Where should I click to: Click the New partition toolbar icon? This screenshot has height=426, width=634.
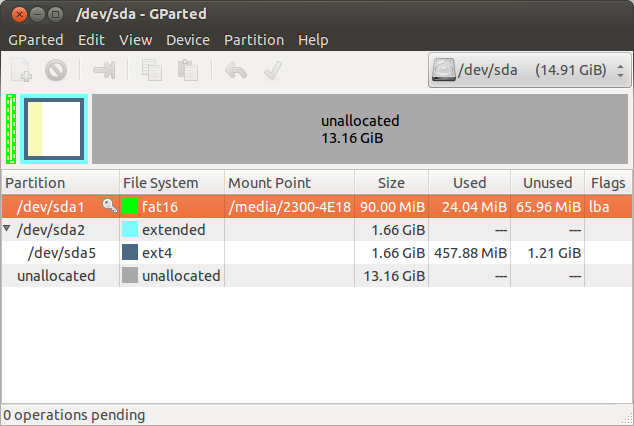[21, 71]
